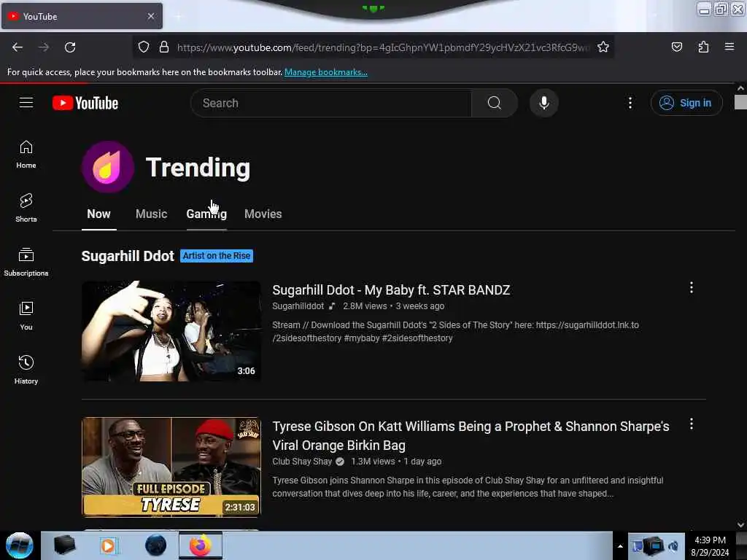Open the Firefox extensions puzzle icon
This screenshot has width=747, height=560.
click(703, 47)
